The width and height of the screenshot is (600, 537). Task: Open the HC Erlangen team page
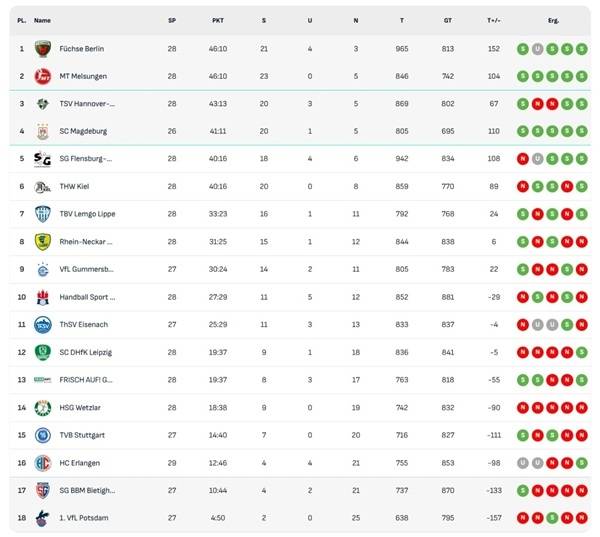pos(79,462)
